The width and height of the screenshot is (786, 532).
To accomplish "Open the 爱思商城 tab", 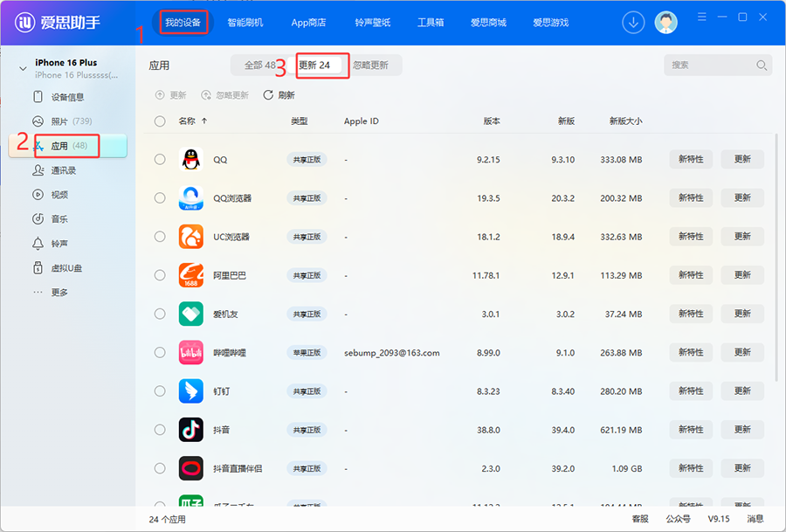I will [x=488, y=23].
